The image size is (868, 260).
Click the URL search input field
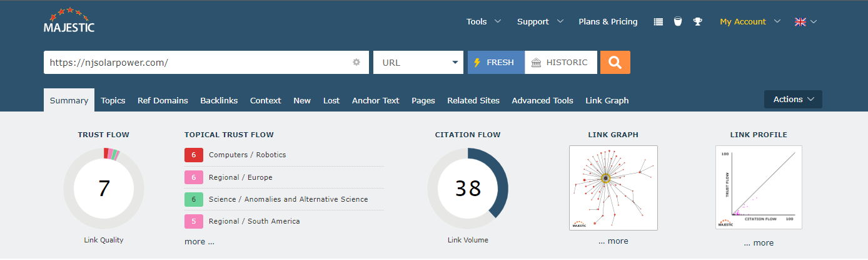point(197,62)
